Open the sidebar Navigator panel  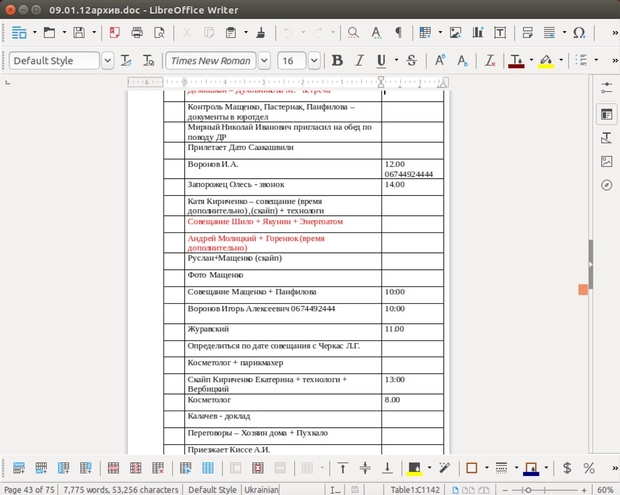(x=606, y=185)
